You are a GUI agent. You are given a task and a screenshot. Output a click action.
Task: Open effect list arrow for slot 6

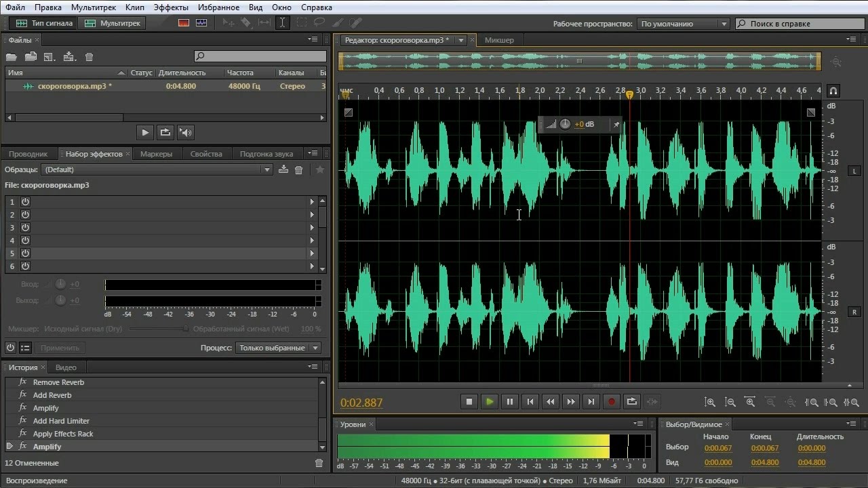click(312, 266)
